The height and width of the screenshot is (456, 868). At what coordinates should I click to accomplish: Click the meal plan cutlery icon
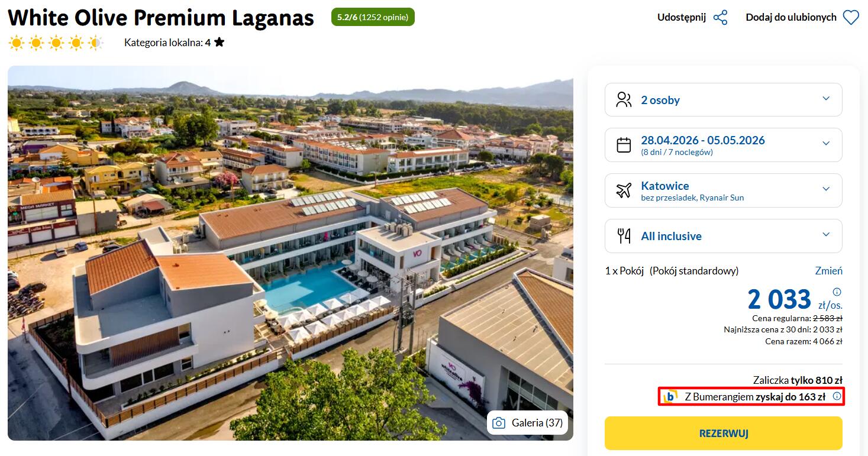coord(624,236)
